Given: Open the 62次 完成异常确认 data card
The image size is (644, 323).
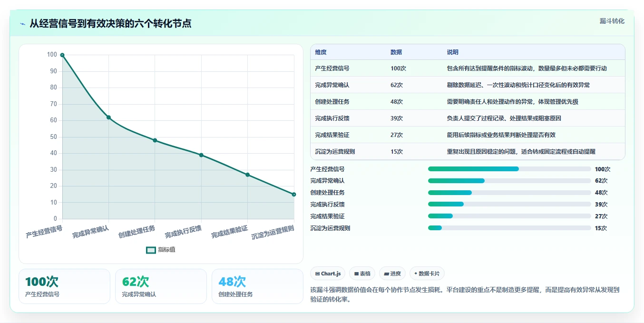Looking at the screenshot, I should (x=161, y=286).
